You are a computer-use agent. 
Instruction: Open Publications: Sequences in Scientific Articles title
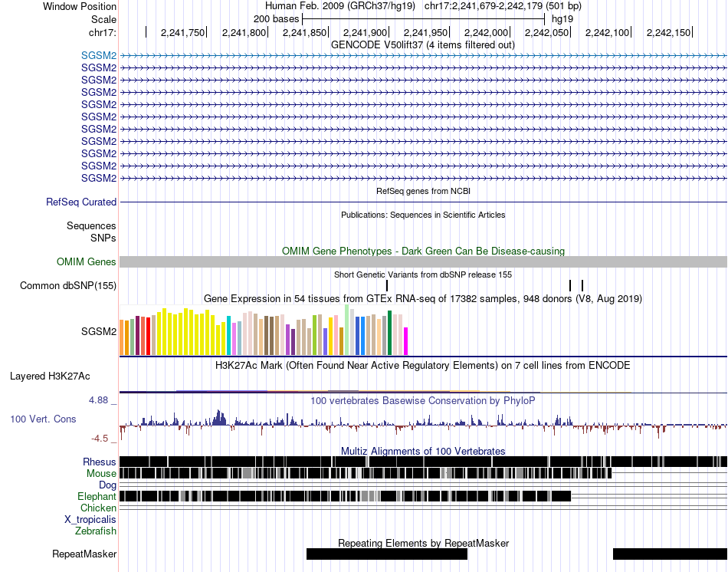[x=423, y=215]
